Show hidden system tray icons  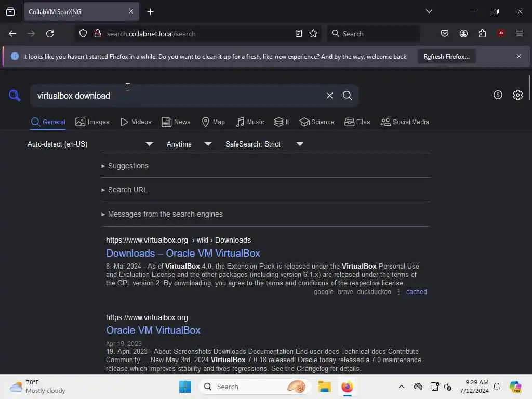pyautogui.click(x=402, y=387)
